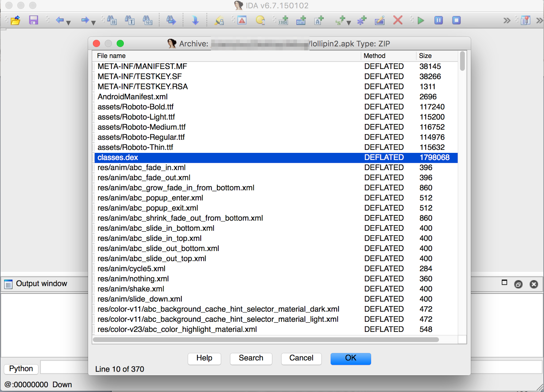Viewport: 544px width, 392px height.
Task: Select res/anim/cycle5.xml entry
Action: 276,269
